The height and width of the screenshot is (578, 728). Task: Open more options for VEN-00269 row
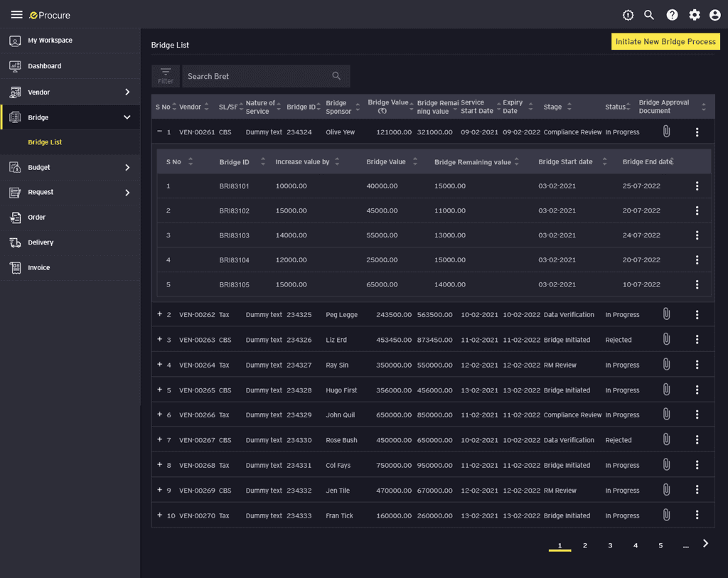click(697, 490)
